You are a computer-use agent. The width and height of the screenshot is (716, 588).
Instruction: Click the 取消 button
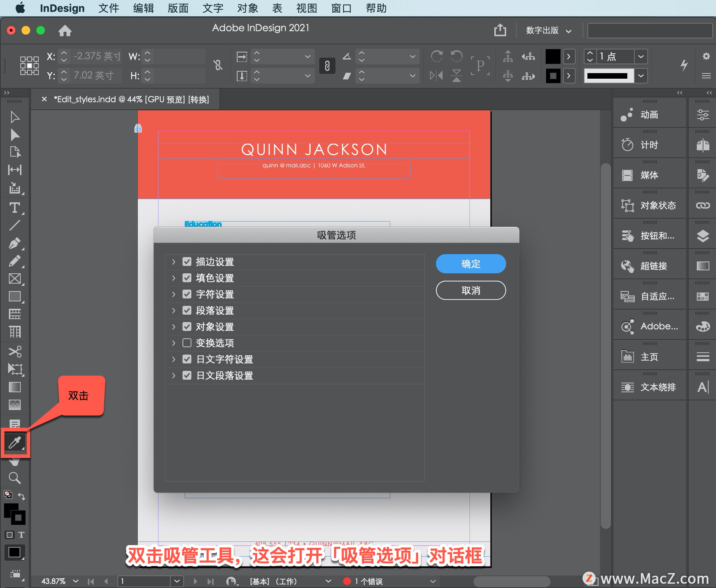[x=471, y=290]
